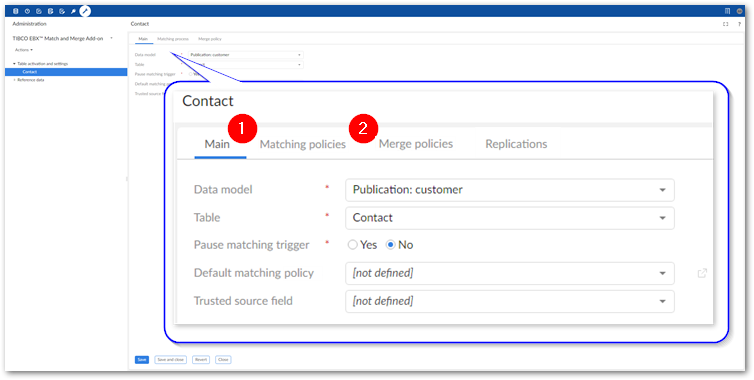The image size is (754, 380).
Task: Click the clock icon in header bar
Action: [x=27, y=11]
